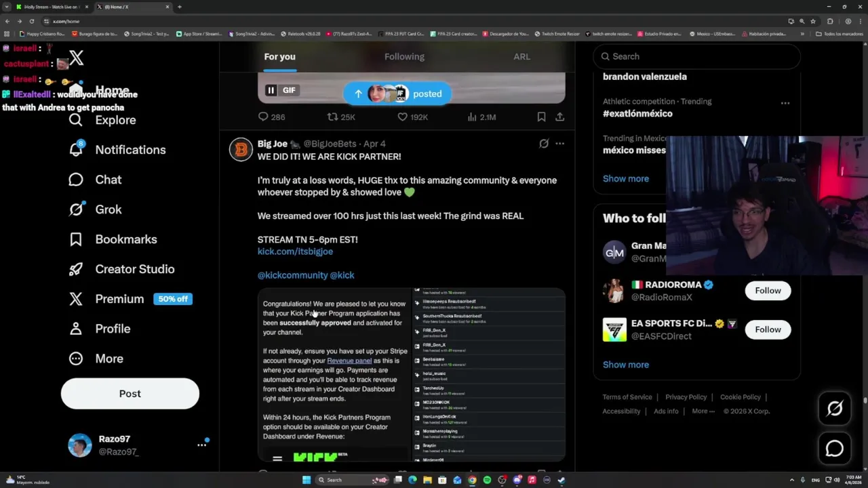Expand hidden bookmarks chevron
Viewport: 868px width, 488px height.
click(802, 34)
